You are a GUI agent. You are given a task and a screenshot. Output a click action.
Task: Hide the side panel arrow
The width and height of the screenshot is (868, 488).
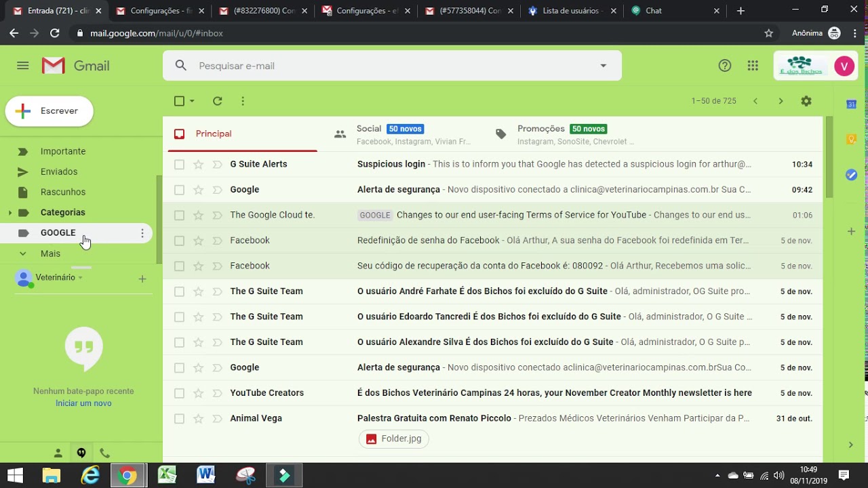pyautogui.click(x=851, y=445)
